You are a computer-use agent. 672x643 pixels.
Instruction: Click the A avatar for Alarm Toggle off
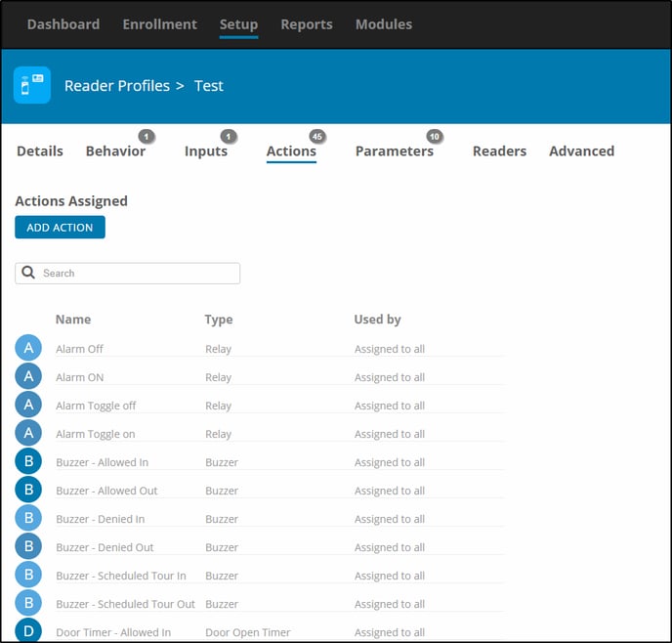28,405
